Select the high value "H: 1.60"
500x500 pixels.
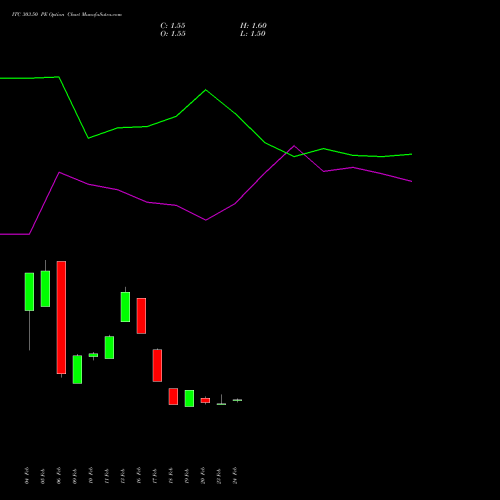click(253, 26)
